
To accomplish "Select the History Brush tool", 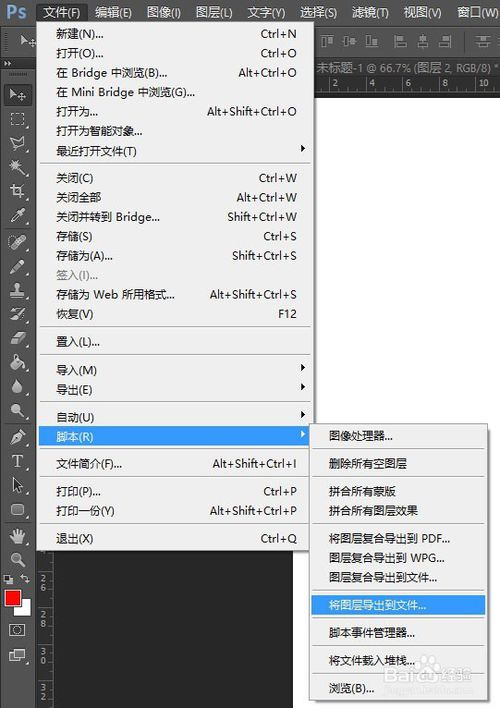I will coord(18,314).
